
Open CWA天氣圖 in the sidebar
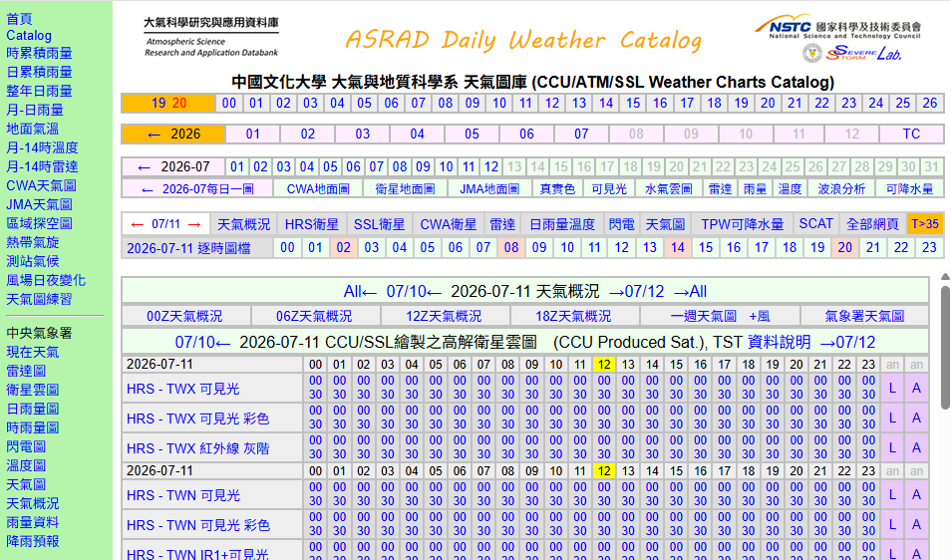(x=41, y=186)
